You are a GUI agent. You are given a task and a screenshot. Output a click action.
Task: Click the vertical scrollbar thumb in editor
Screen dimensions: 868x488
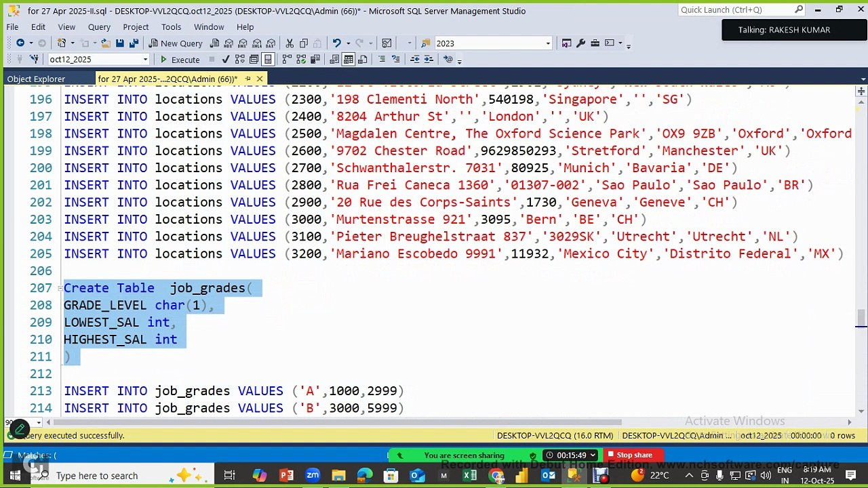(861, 317)
